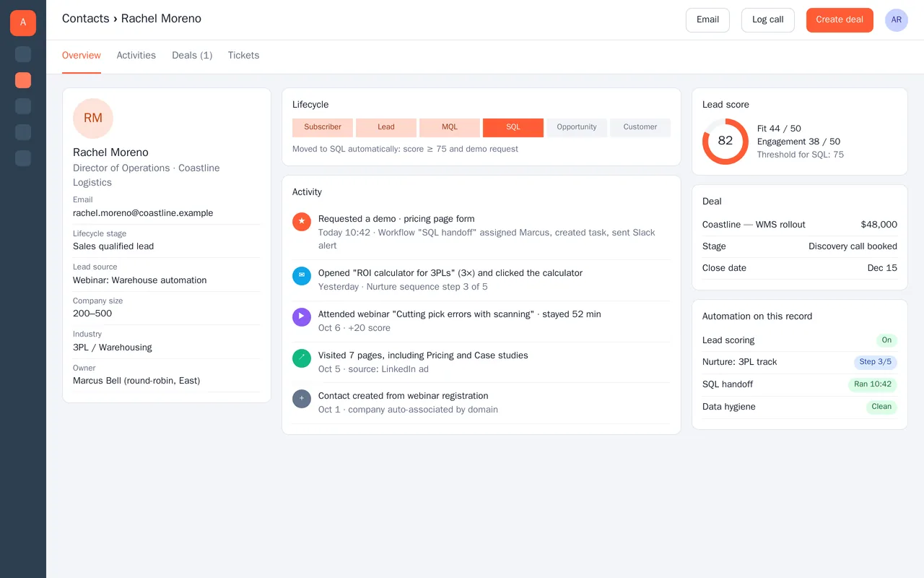The width and height of the screenshot is (924, 578).
Task: Click Rachel Moreno's RM avatar
Action: pyautogui.click(x=93, y=118)
